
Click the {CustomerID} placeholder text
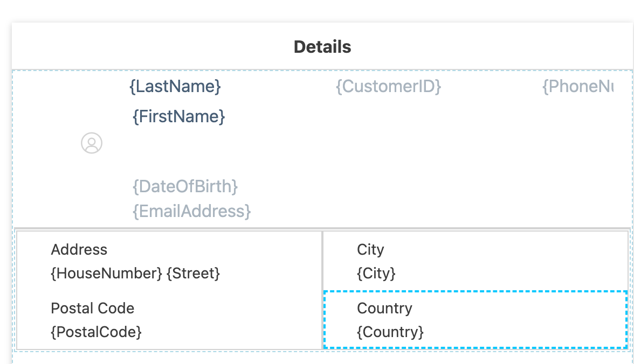point(389,87)
